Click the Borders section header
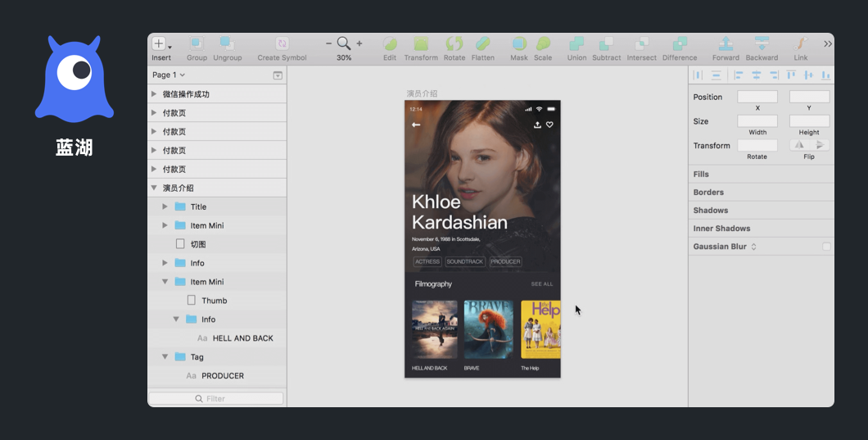 point(762,193)
